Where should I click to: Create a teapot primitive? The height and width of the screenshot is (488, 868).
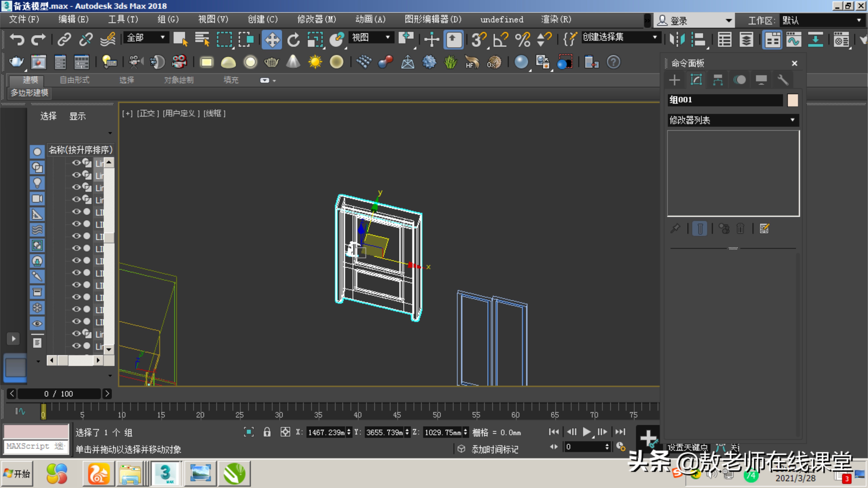coord(272,62)
